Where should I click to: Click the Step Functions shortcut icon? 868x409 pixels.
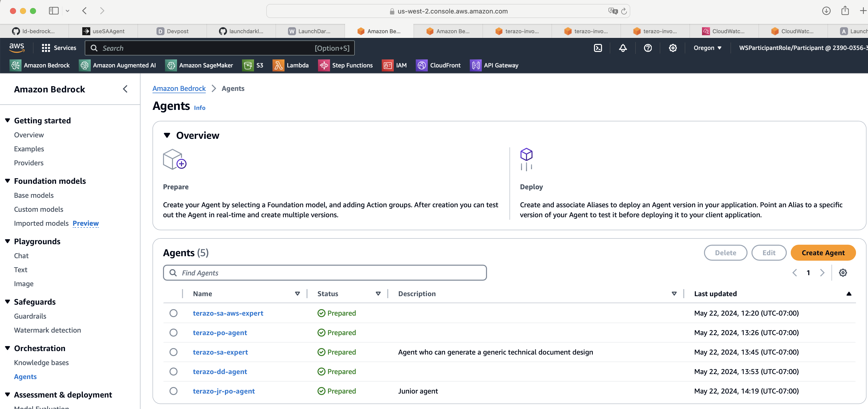tap(324, 65)
